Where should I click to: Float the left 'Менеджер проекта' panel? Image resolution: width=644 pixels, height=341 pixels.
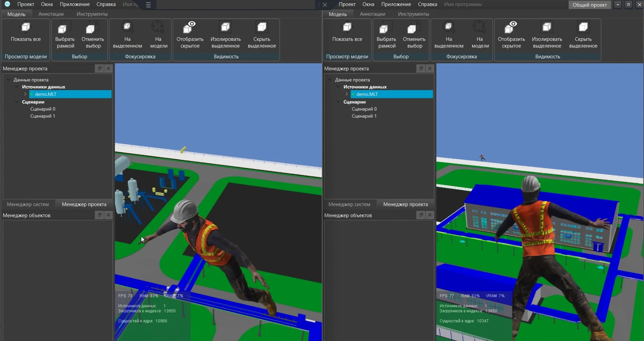(100, 68)
